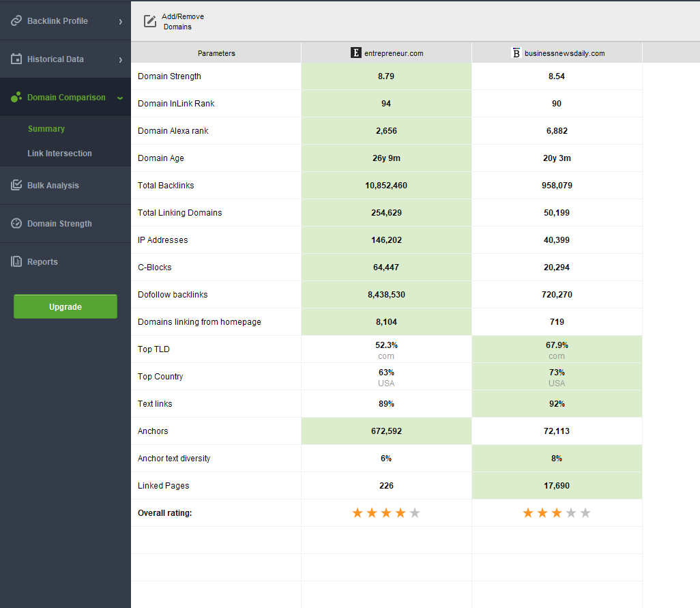Image resolution: width=700 pixels, height=608 pixels.
Task: Click Add/Remove Domains button
Action: pos(174,21)
